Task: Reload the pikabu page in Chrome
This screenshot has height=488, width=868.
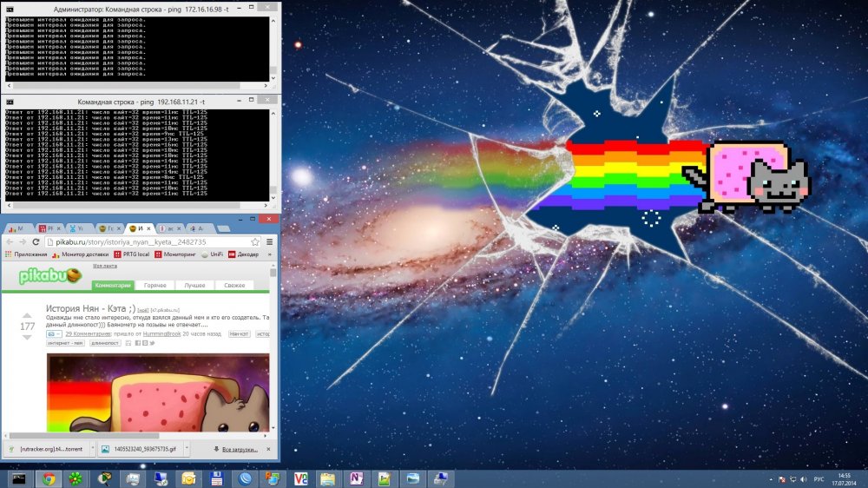Action: [x=36, y=242]
